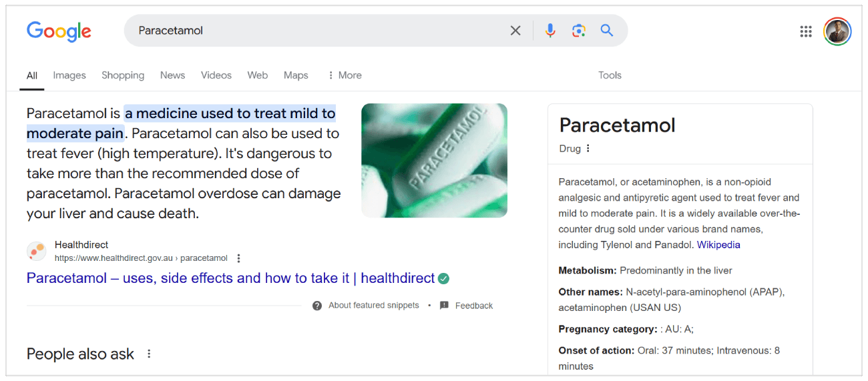Open the healthdirect Paracetamol result link
Image resolution: width=868 pixels, height=381 pixels.
click(x=230, y=278)
